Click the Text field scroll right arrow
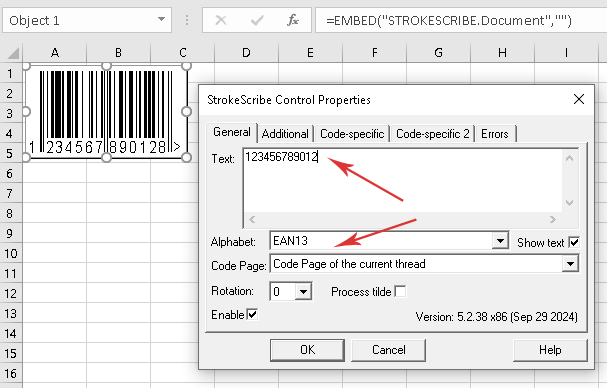 (553, 220)
